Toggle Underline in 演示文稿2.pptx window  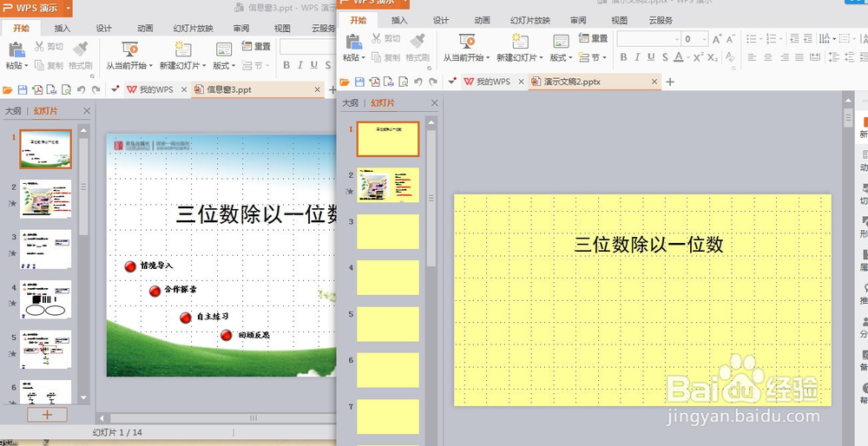[651, 57]
